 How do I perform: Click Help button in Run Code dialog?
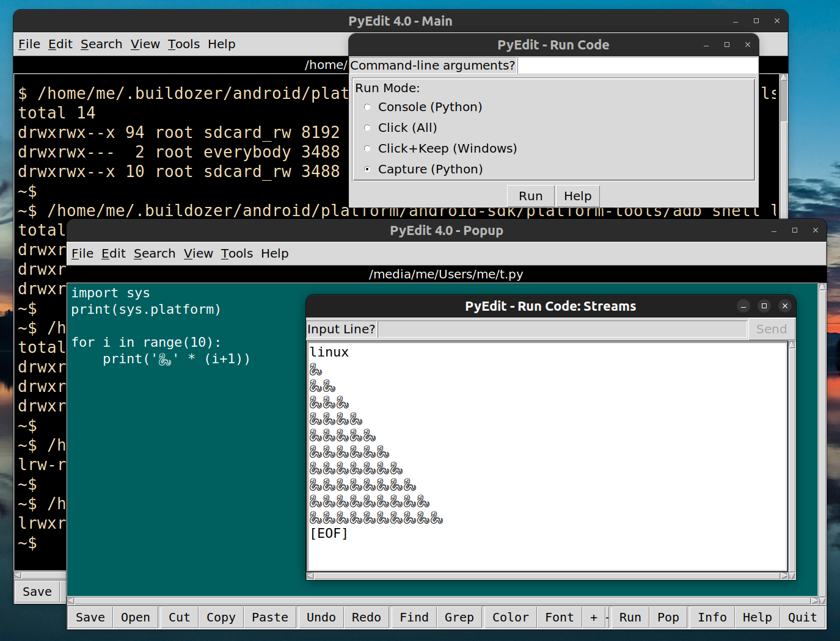point(577,196)
